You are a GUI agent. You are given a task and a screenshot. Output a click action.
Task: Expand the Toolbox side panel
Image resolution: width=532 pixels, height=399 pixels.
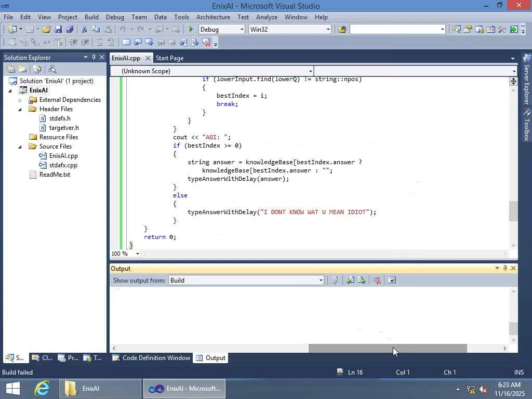tap(527, 125)
